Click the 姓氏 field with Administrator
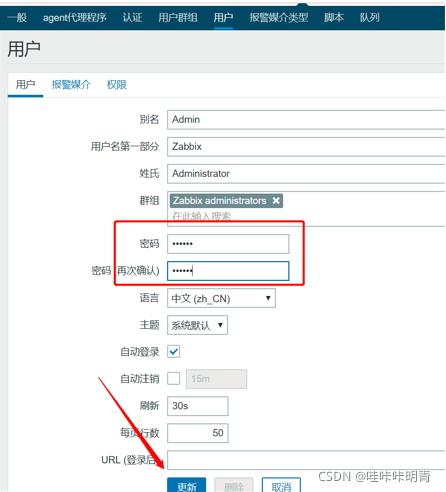 [x=306, y=174]
